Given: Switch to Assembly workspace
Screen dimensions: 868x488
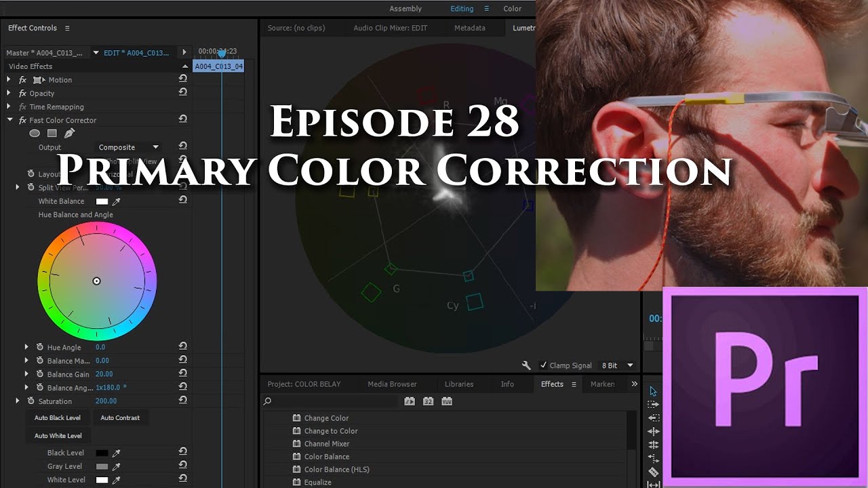Looking at the screenshot, I should point(406,9).
